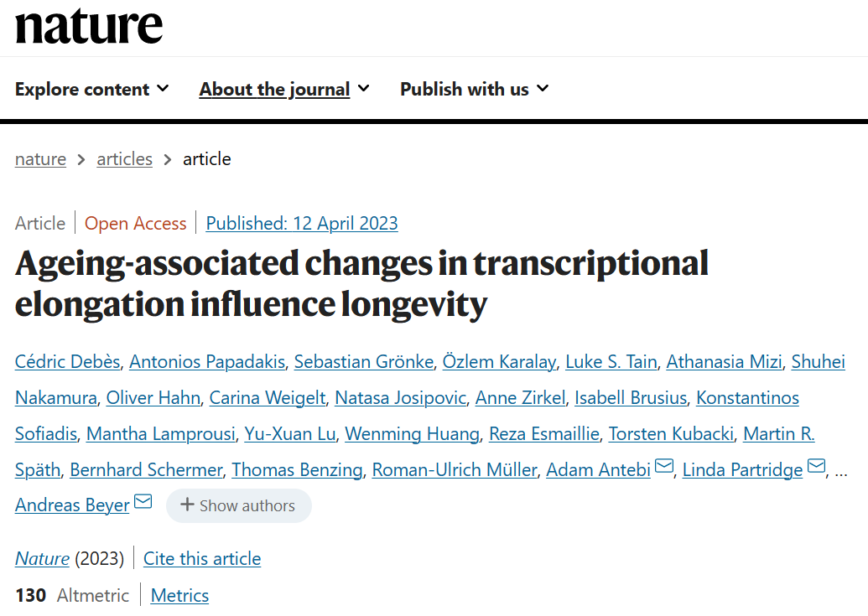Open the Nature journal link below authors
868x616 pixels.
pos(42,558)
